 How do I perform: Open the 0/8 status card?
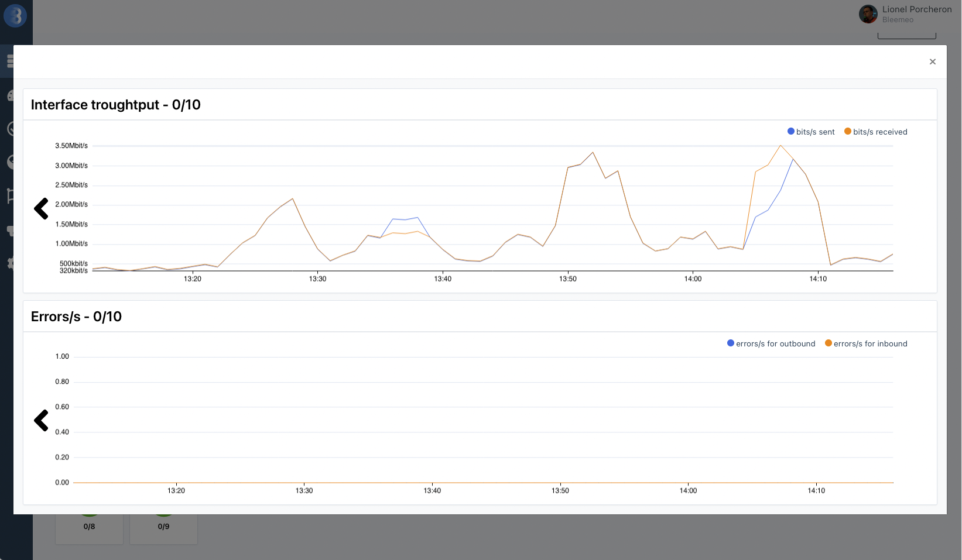pyautogui.click(x=88, y=526)
